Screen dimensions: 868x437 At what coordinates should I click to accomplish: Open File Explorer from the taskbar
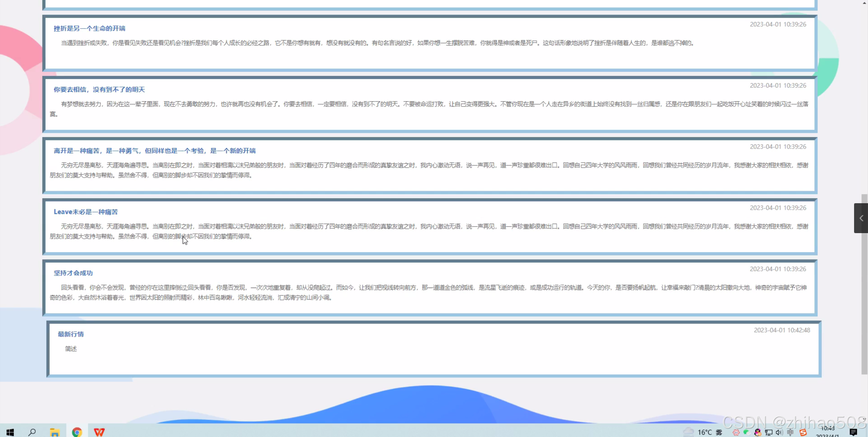click(x=55, y=432)
